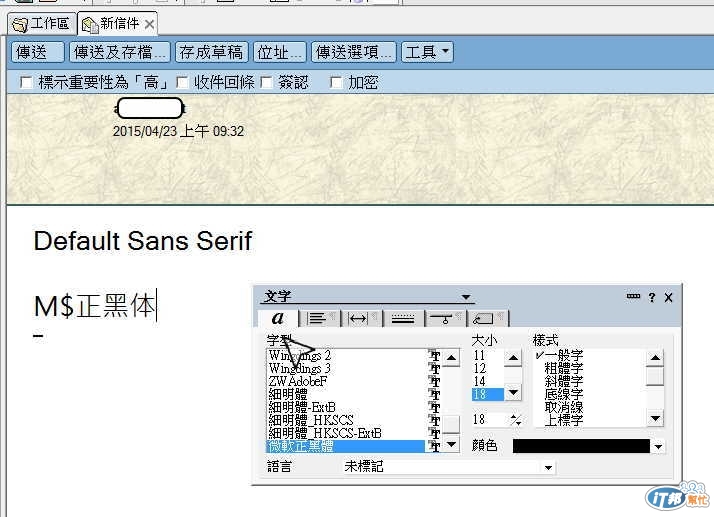The width and height of the screenshot is (714, 517).
Task: Click TrueType icon beside 細明體-ExtB
Action: click(434, 407)
